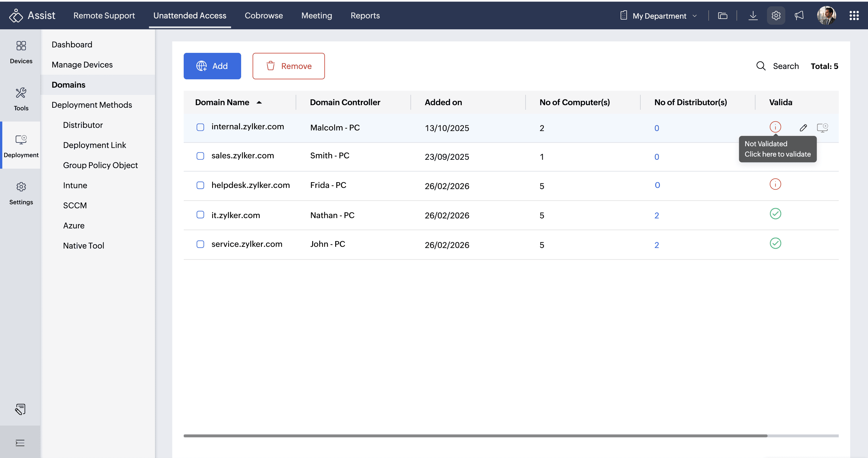Image resolution: width=868 pixels, height=458 pixels.
Task: Sort by the Domain Name column arrow
Action: (x=259, y=103)
